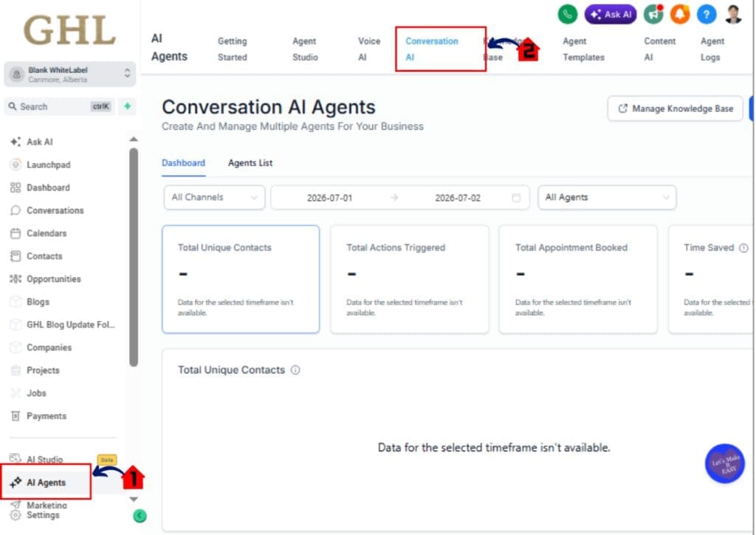Click the purple Ask AI button
Image resolution: width=756 pixels, height=535 pixels.
[611, 15]
